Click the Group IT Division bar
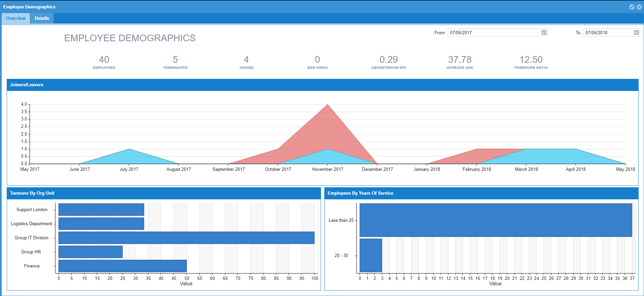This screenshot has width=644, height=296. click(187, 238)
